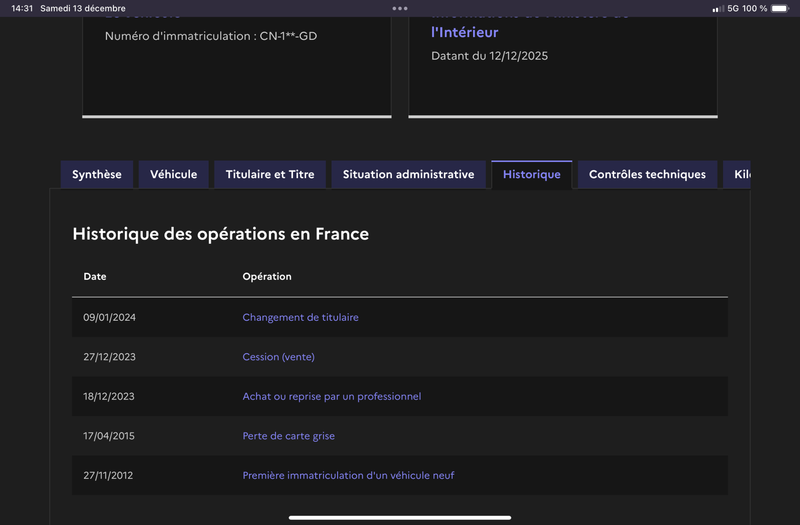Click the Cession (vente) operation

pos(278,357)
